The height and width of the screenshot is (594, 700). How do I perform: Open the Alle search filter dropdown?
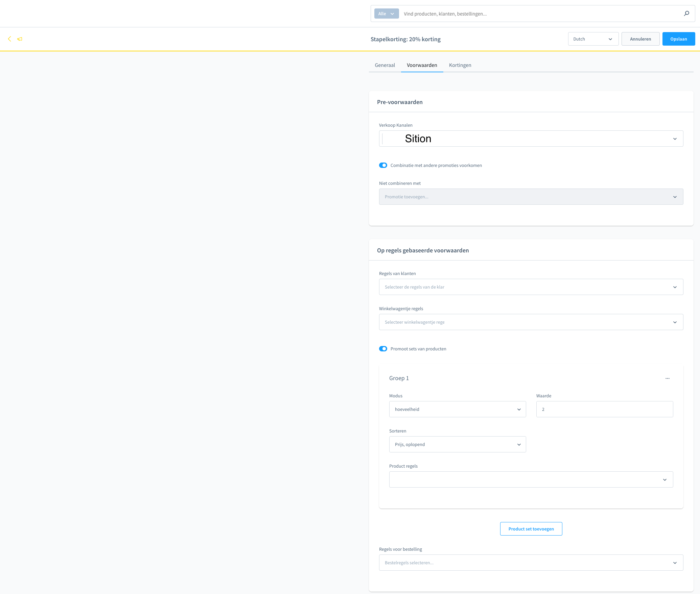[386, 14]
